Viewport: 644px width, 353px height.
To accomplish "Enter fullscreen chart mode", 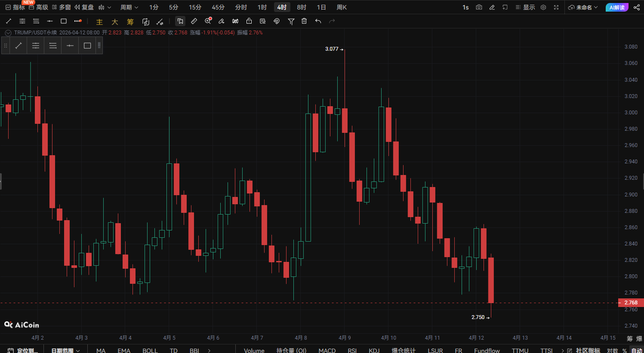I will 556,7.
